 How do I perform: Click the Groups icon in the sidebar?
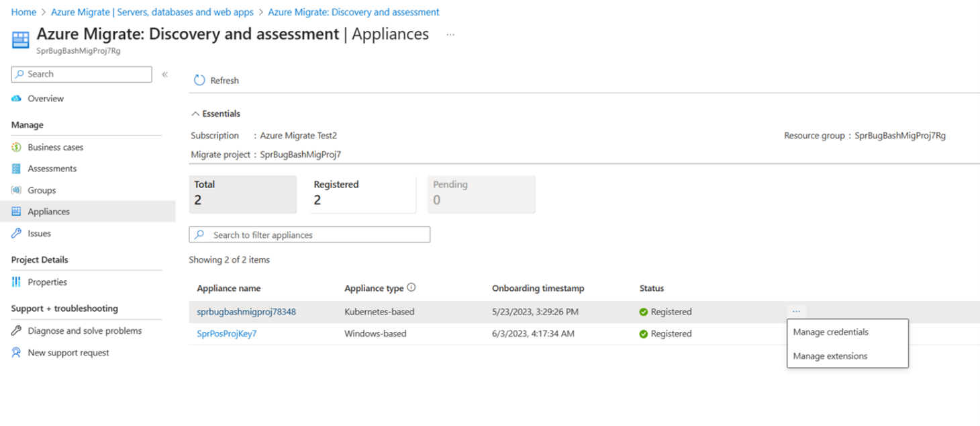[17, 190]
